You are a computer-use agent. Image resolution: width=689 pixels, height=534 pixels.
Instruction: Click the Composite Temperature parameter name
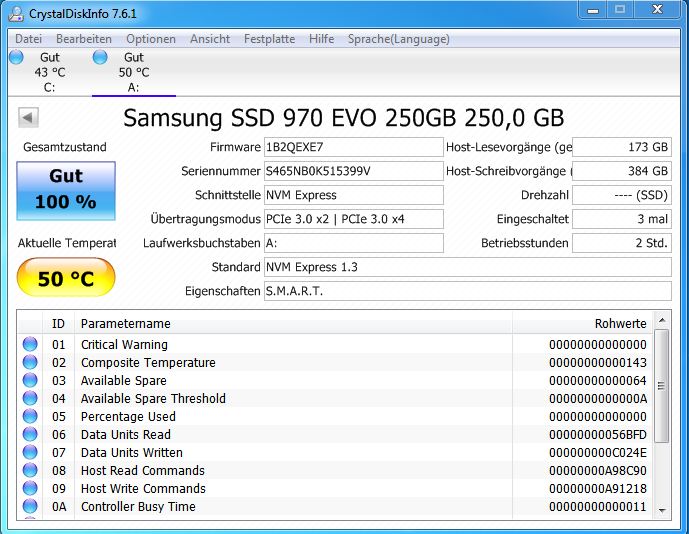(x=148, y=363)
